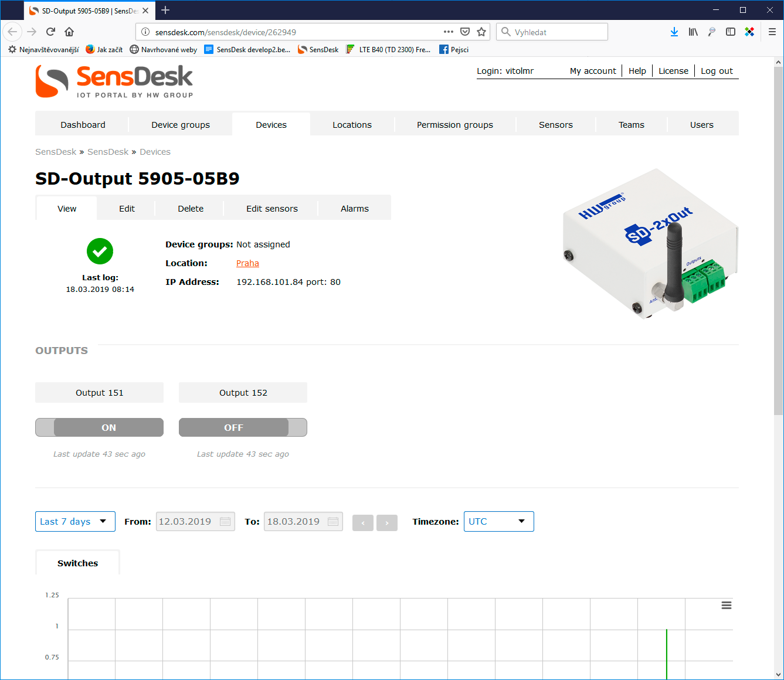Select the device View tab

click(x=67, y=208)
